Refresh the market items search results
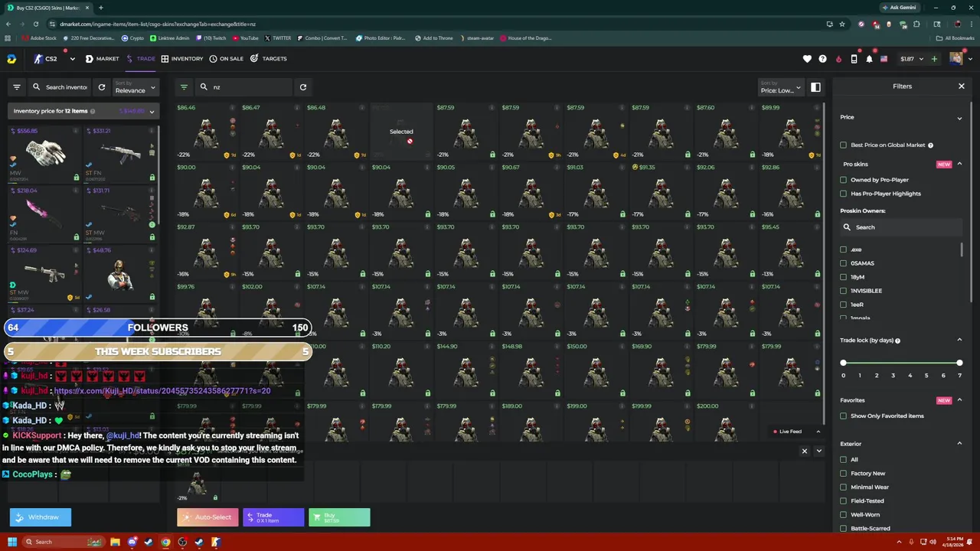980x551 pixels. click(x=302, y=87)
